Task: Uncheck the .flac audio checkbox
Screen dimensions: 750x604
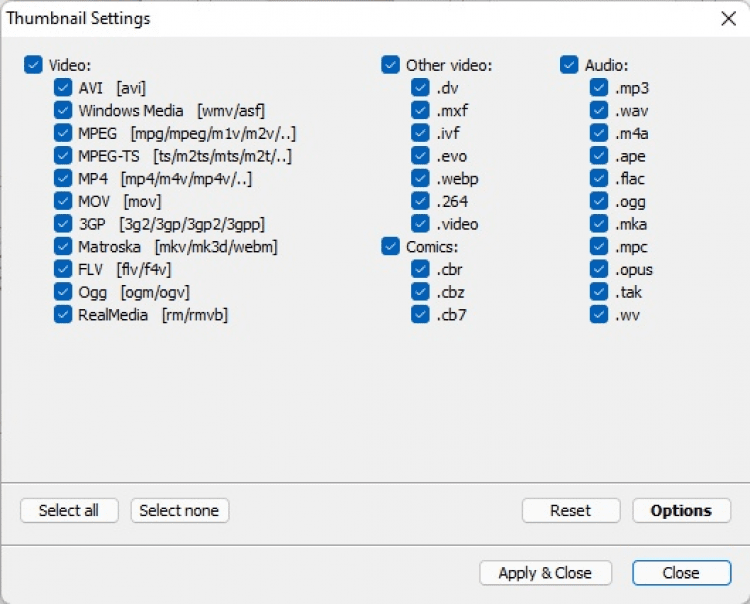Action: 599,179
